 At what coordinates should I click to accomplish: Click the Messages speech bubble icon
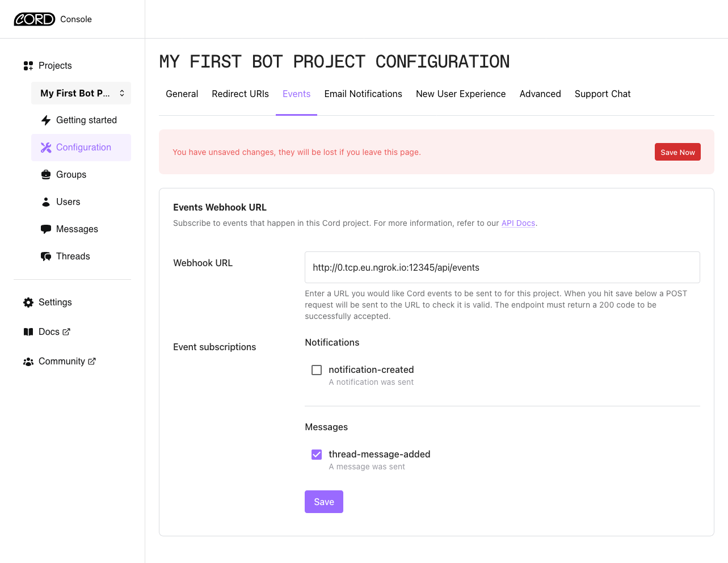(x=46, y=229)
